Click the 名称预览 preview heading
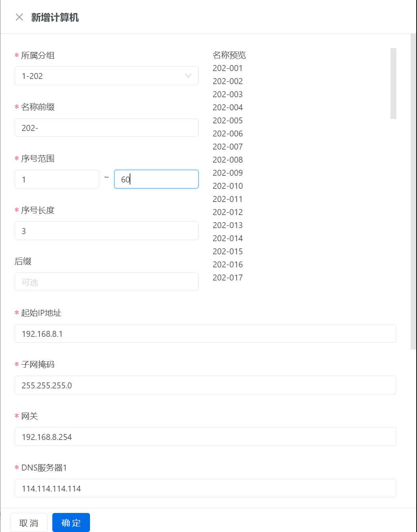The height and width of the screenshot is (532, 417). [229, 55]
